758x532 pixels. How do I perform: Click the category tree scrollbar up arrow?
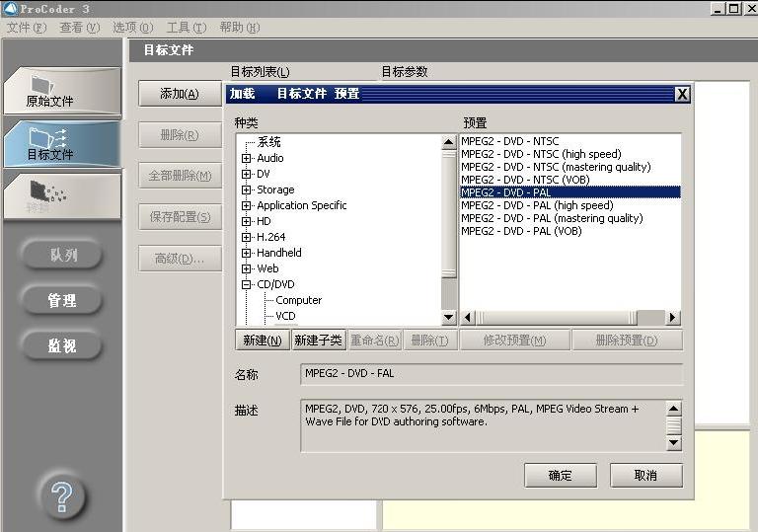(449, 142)
